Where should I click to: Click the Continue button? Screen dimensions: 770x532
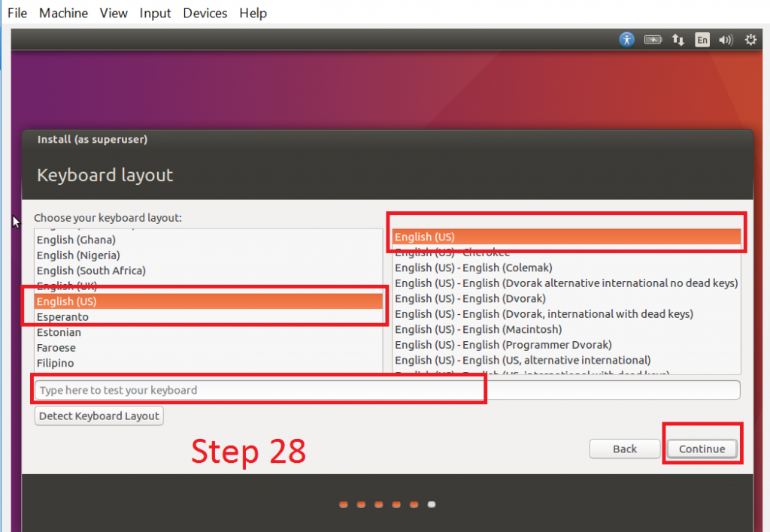coord(702,449)
